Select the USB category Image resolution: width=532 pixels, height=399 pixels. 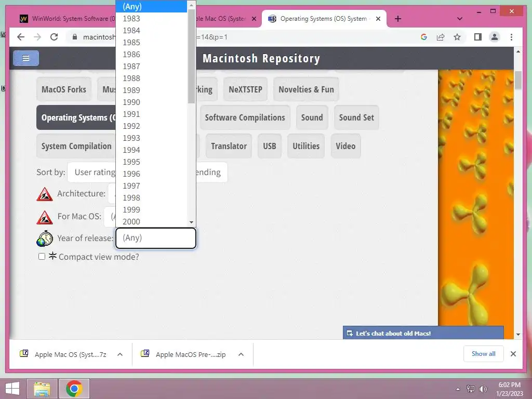coord(270,146)
